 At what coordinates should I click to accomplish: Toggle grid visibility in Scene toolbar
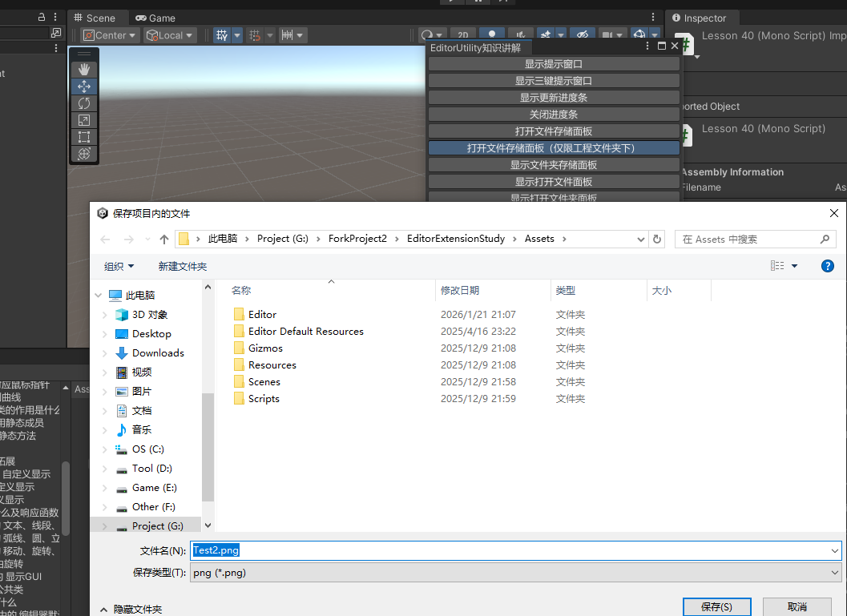pyautogui.click(x=222, y=35)
